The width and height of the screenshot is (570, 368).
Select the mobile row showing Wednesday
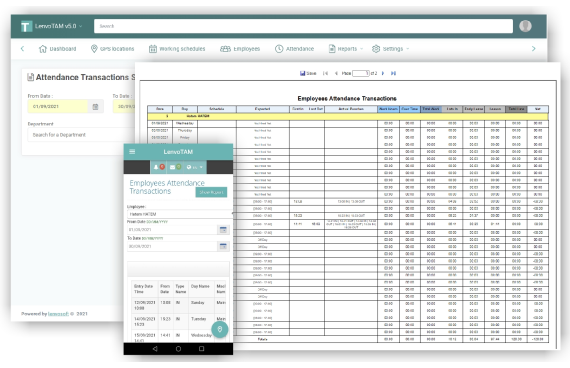point(178,337)
